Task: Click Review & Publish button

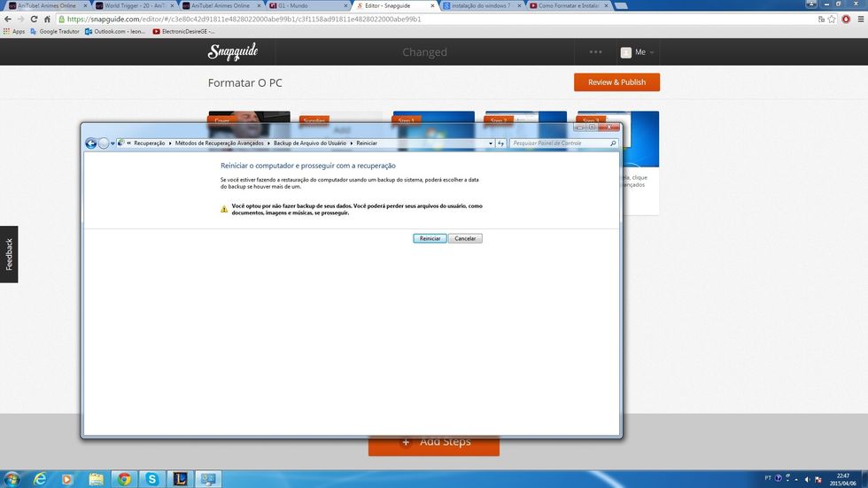Action: (x=616, y=82)
